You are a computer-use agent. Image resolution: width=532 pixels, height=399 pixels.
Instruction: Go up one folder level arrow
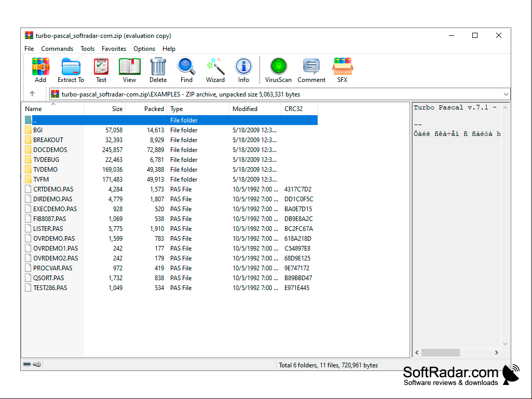(x=32, y=94)
